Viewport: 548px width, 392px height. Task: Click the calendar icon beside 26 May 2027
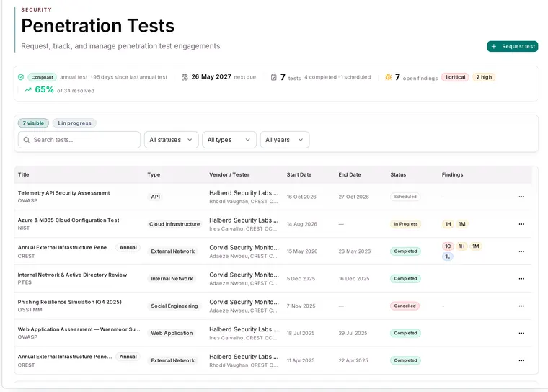185,77
